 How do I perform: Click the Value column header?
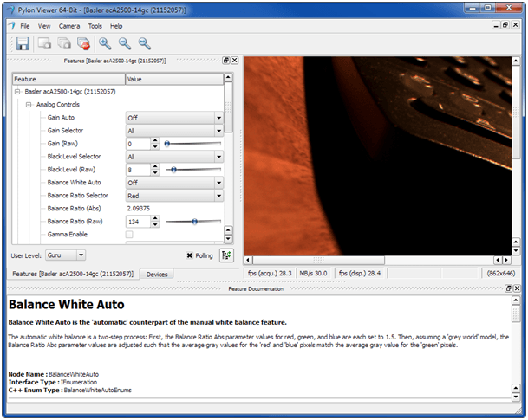coord(174,79)
